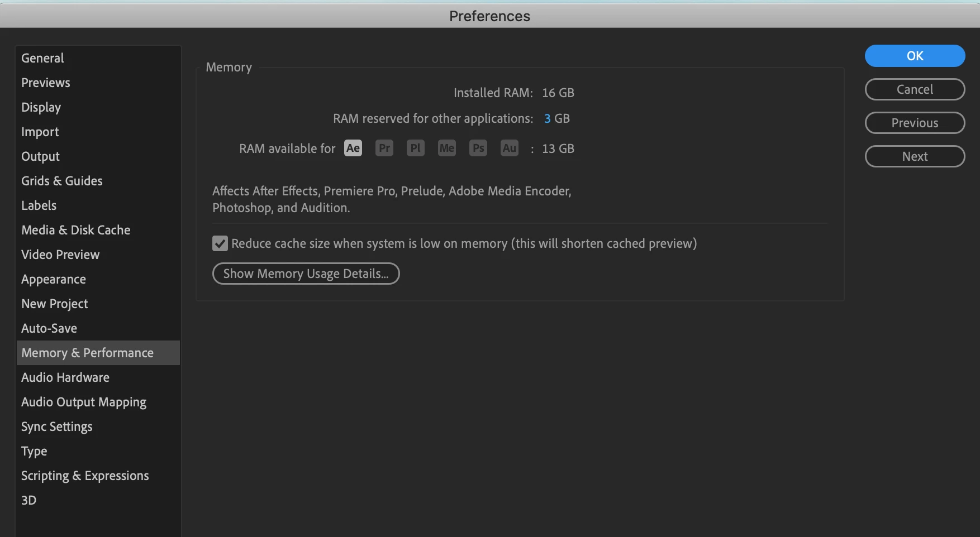Open the New Project category

(98, 304)
